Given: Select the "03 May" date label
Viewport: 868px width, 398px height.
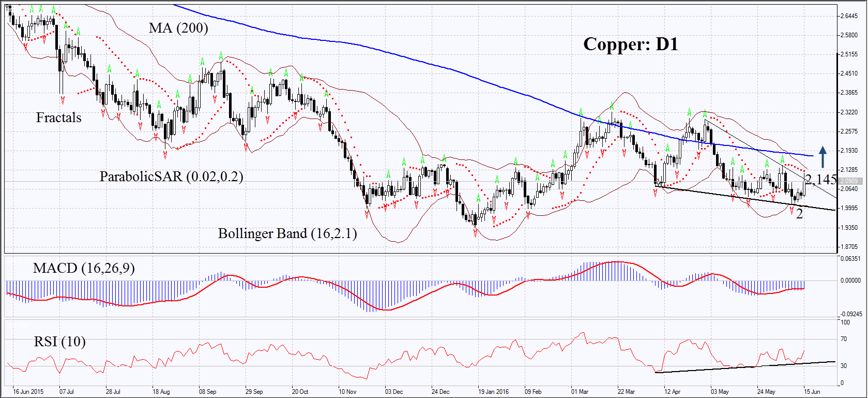Looking at the screenshot, I should pyautogui.click(x=720, y=392).
